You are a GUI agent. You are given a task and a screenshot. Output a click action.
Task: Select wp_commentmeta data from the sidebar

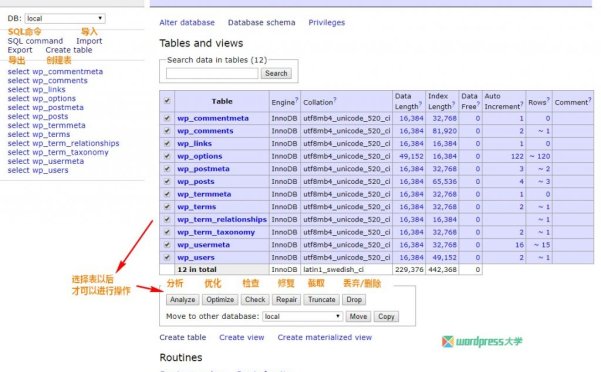(x=18, y=72)
